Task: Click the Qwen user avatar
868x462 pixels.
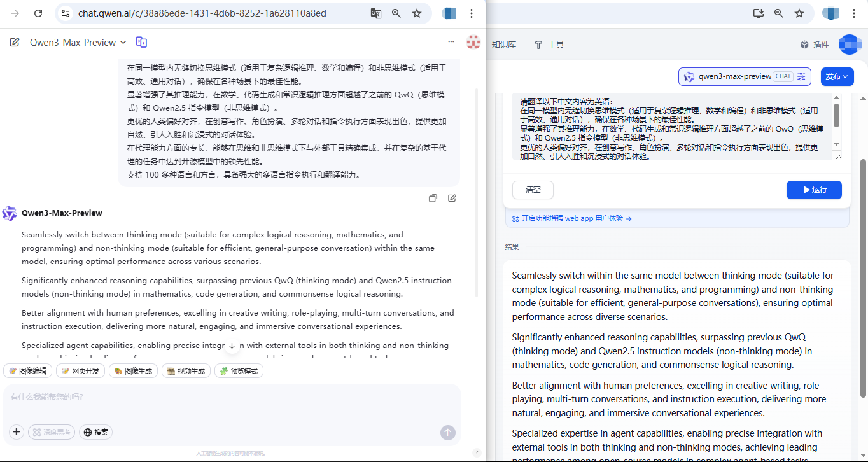Action: pos(473,42)
